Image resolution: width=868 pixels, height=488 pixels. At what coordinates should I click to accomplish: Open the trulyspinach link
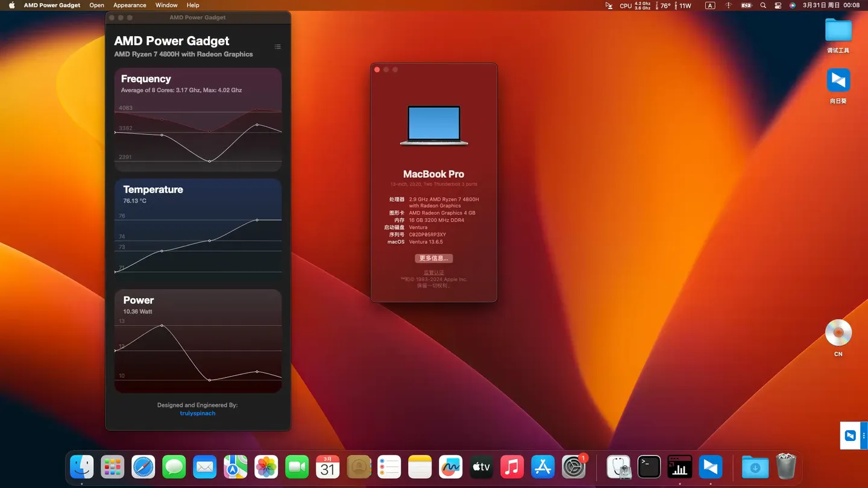click(197, 413)
